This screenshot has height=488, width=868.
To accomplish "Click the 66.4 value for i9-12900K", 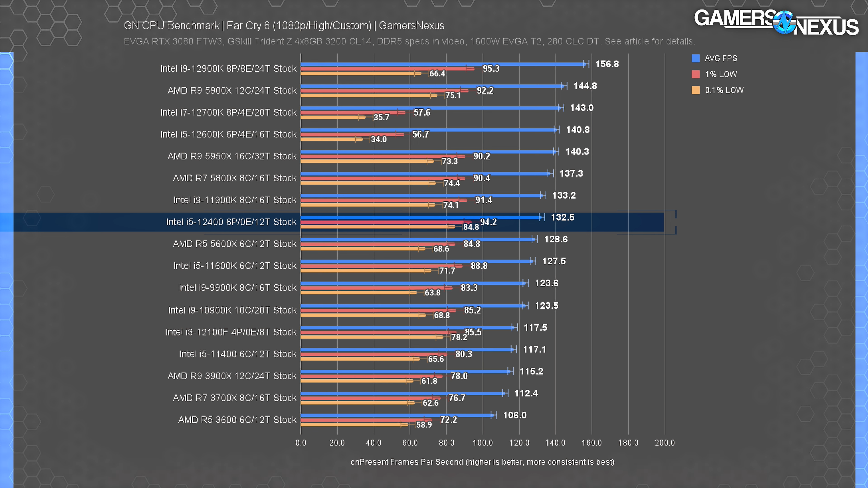I will click(437, 74).
